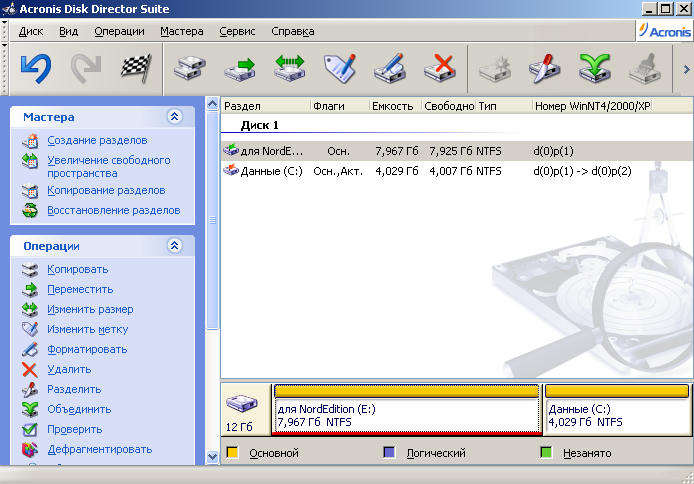
Task: Click the icon next to Переместить operation
Action: (30, 289)
